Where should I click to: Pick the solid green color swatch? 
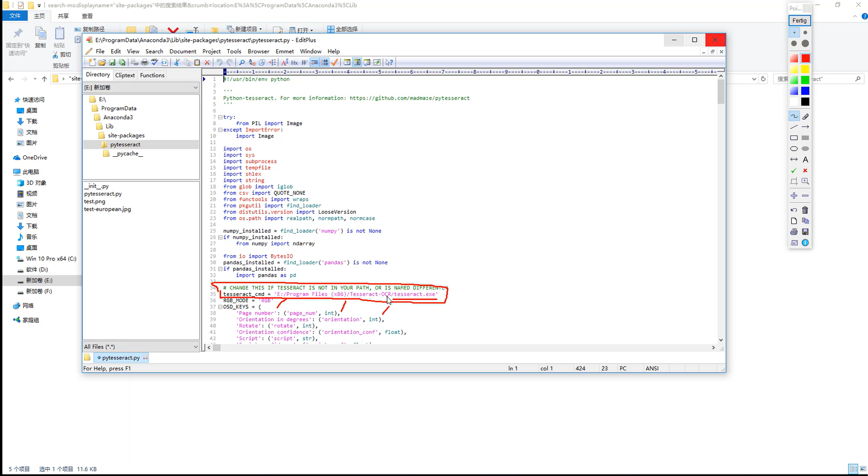(x=805, y=80)
